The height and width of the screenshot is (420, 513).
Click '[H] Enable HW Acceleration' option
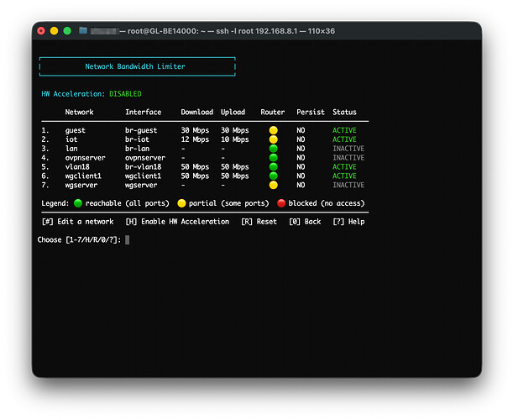177,222
